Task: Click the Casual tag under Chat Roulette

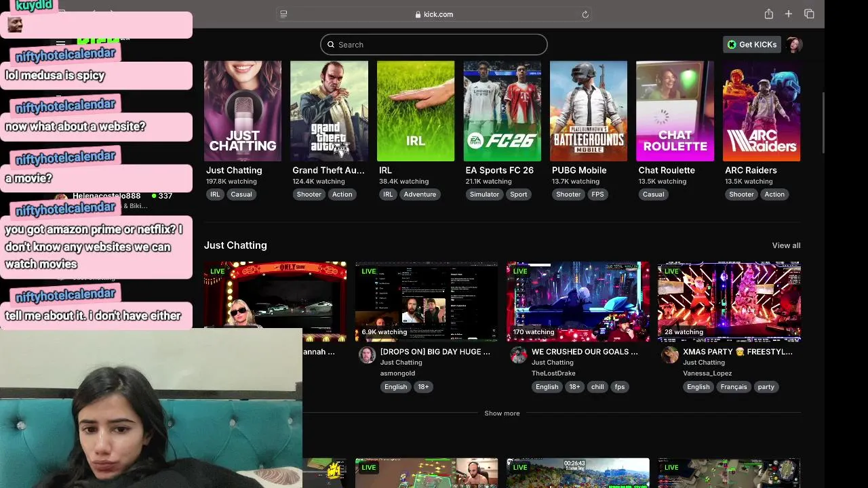Action: 654,195
